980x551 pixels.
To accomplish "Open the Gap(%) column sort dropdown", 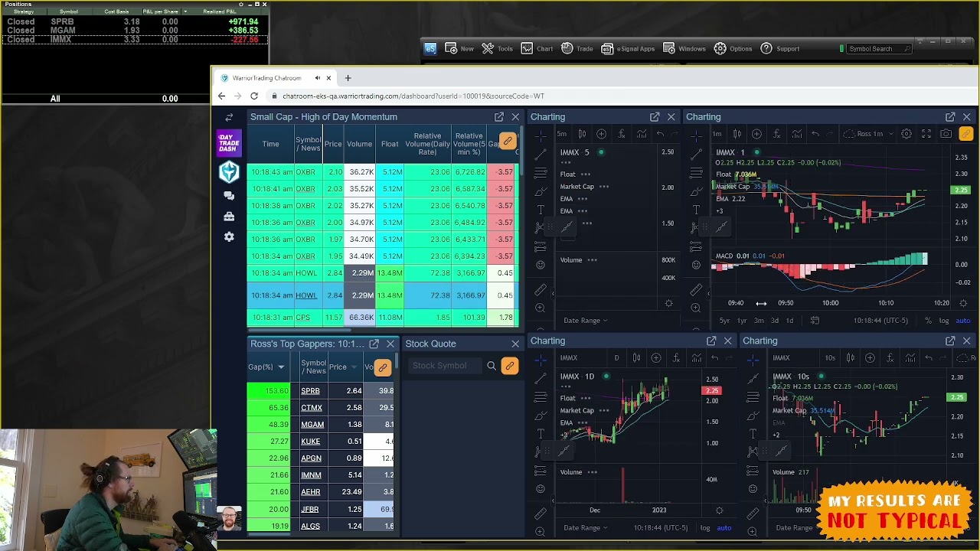I will click(281, 367).
